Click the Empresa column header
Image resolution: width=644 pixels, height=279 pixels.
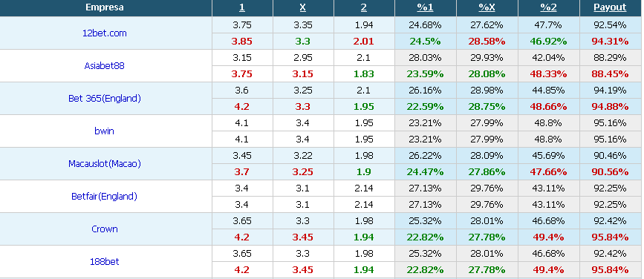click(x=104, y=7)
